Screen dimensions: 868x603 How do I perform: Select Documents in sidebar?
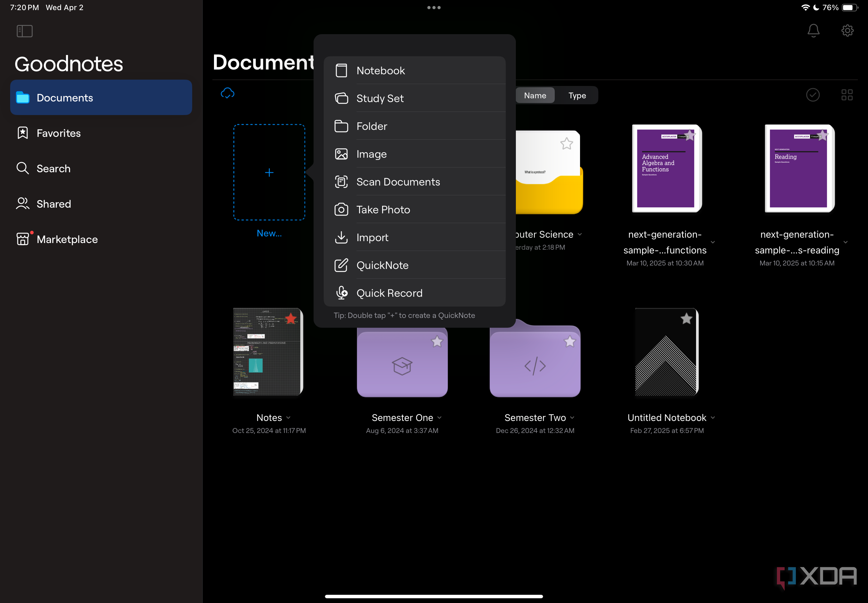point(101,97)
